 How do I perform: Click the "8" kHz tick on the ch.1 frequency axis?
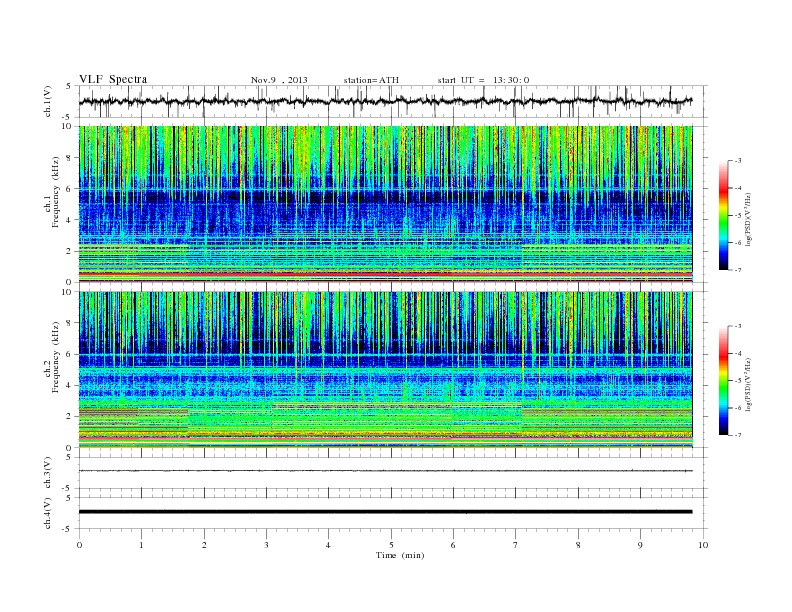69,158
